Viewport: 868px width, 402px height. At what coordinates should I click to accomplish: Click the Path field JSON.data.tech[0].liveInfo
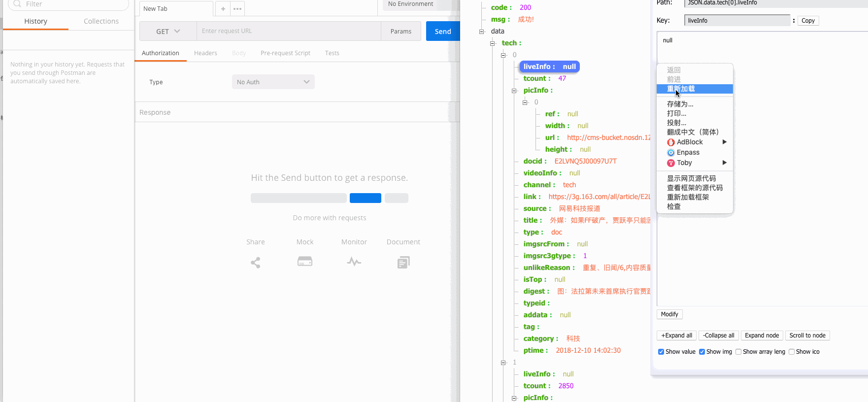coord(776,3)
